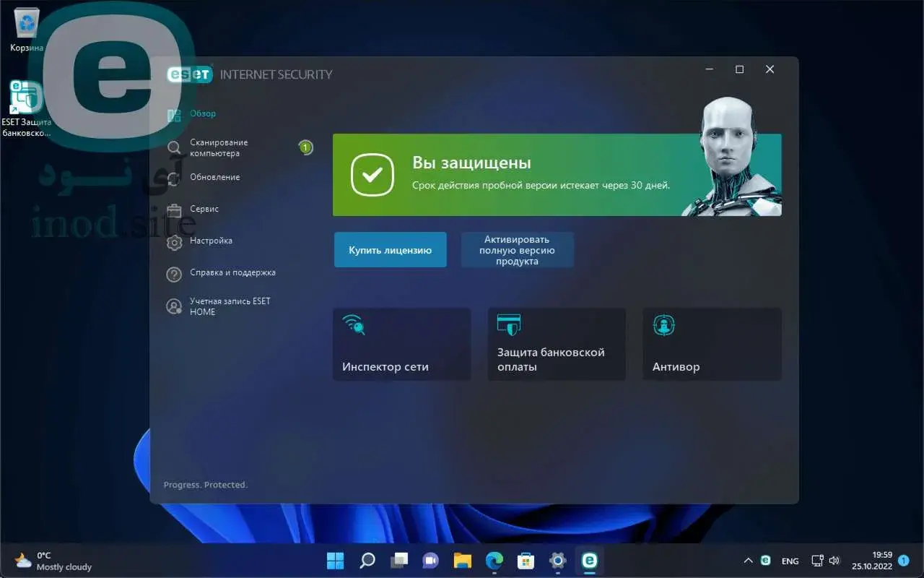
Task: Launch Microsoft Edge from the taskbar
Action: [x=494, y=560]
